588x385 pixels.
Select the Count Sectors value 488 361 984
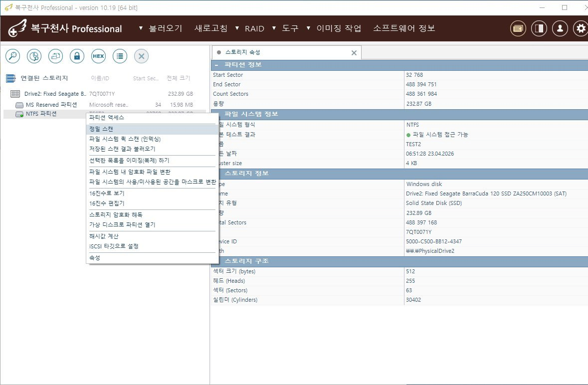coord(421,94)
